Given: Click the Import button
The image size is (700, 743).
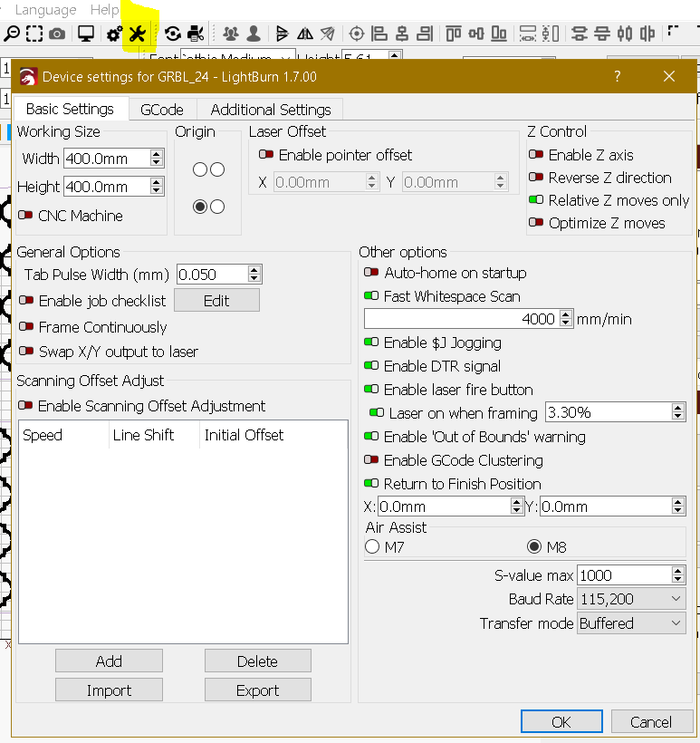Looking at the screenshot, I should pos(109,690).
